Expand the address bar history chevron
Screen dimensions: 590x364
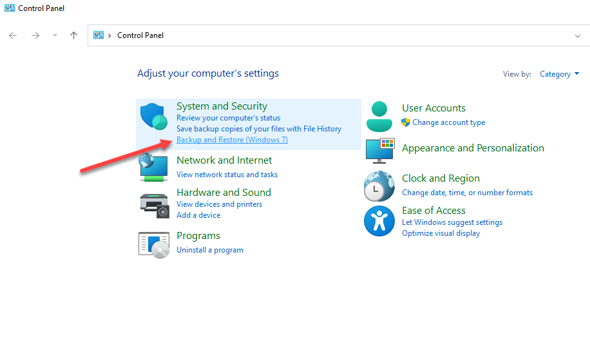[x=577, y=35]
